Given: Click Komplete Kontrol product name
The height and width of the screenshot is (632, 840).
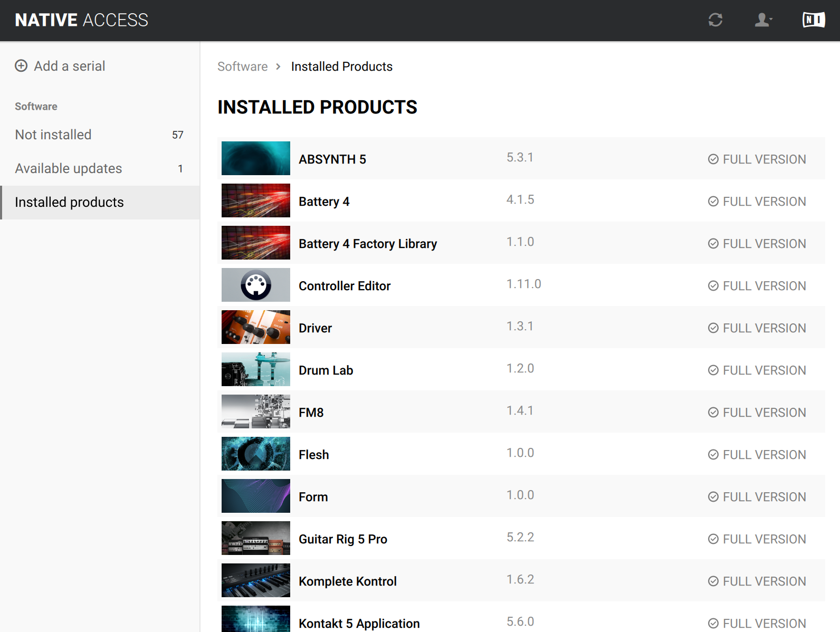Looking at the screenshot, I should pos(348,581).
